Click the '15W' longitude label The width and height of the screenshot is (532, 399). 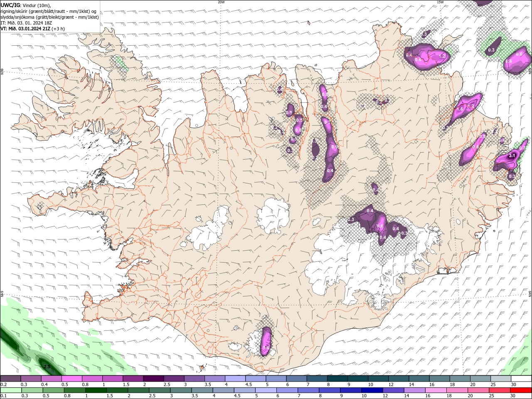pos(440,2)
